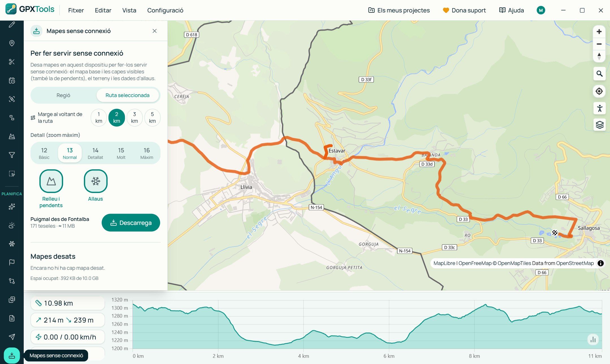Open the time calendar tool
The width and height of the screenshot is (610, 364).
coord(12,80)
